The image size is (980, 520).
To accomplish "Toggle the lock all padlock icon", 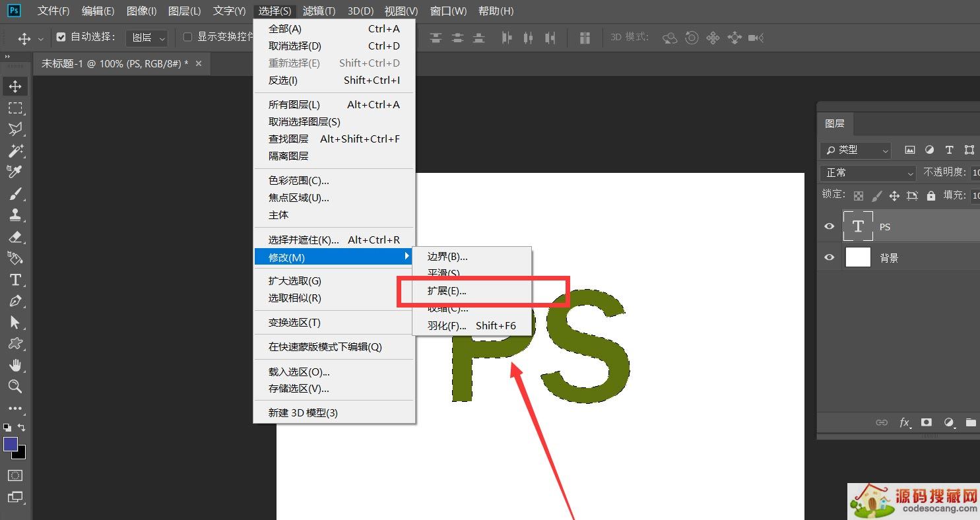I will (931, 195).
